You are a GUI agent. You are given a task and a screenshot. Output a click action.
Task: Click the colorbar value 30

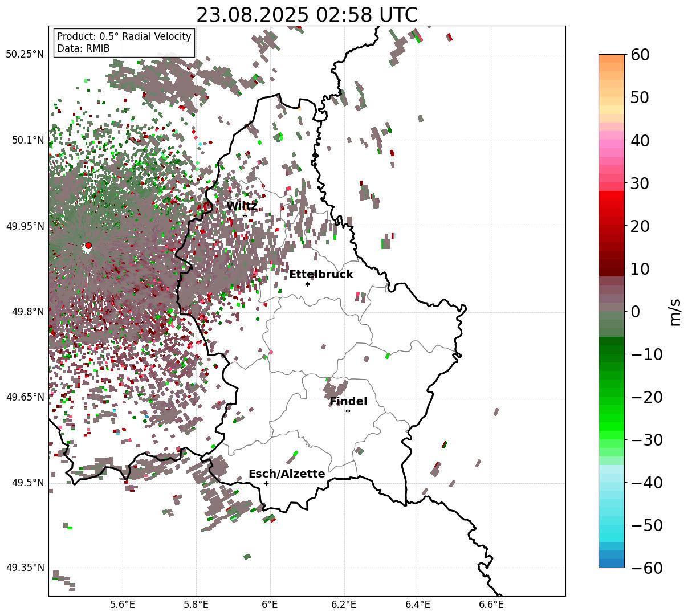(x=640, y=183)
